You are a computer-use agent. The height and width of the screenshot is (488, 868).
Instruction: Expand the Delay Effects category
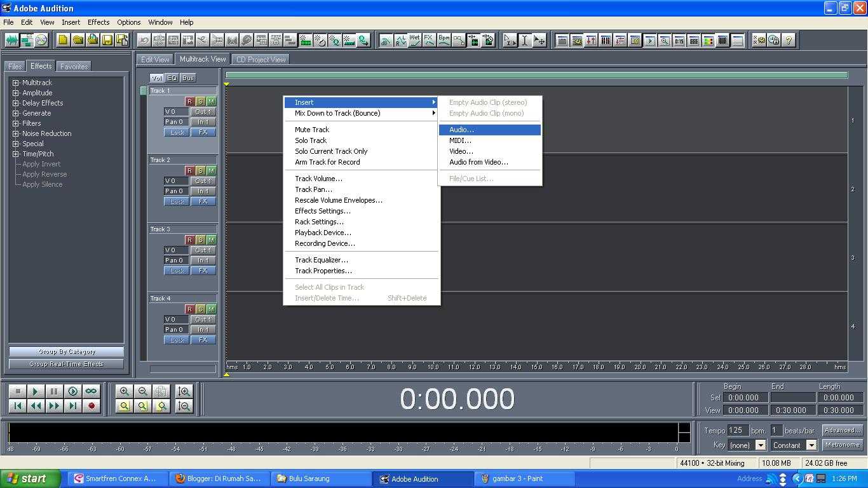tap(16, 103)
